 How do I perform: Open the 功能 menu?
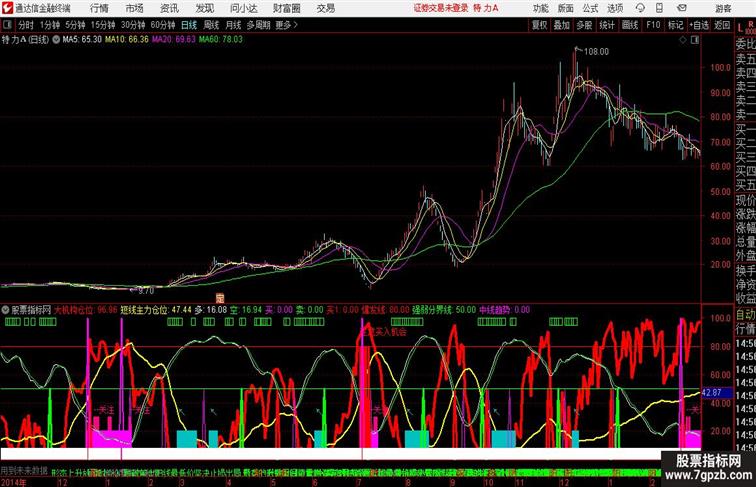click(541, 8)
